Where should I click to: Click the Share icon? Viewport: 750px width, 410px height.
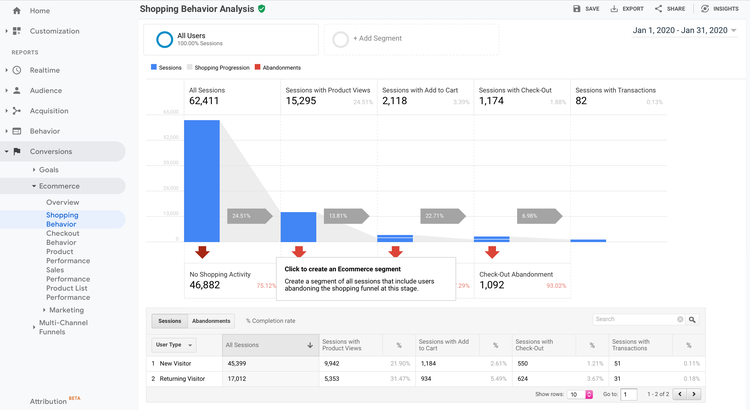[658, 9]
